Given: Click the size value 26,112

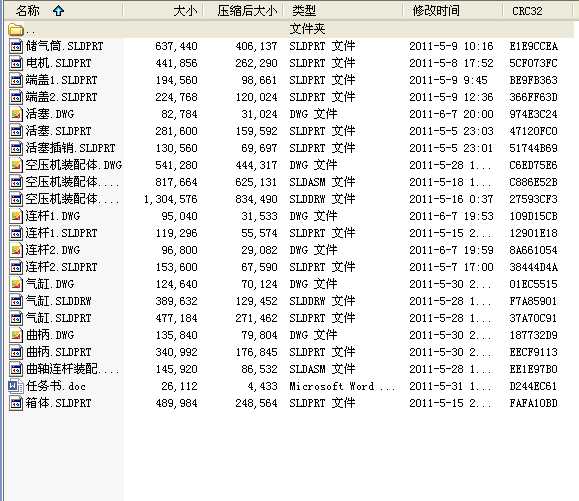Looking at the screenshot, I should pyautogui.click(x=179, y=386).
